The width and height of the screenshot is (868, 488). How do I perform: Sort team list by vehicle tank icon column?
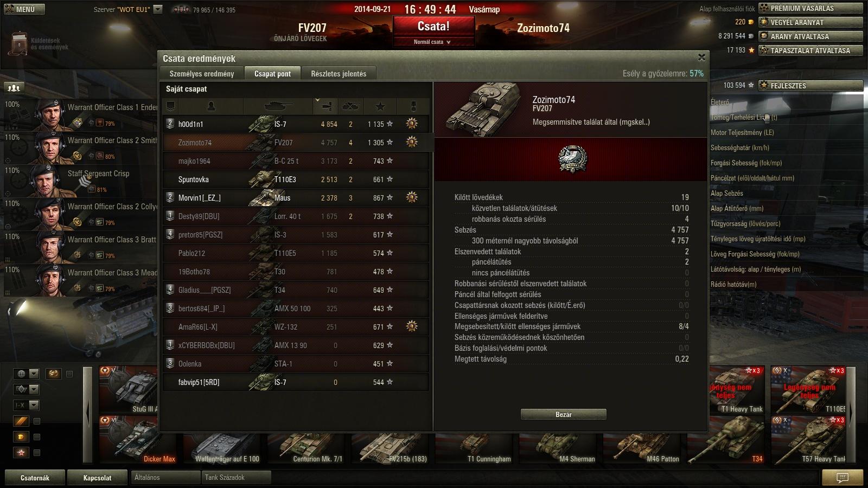point(278,106)
